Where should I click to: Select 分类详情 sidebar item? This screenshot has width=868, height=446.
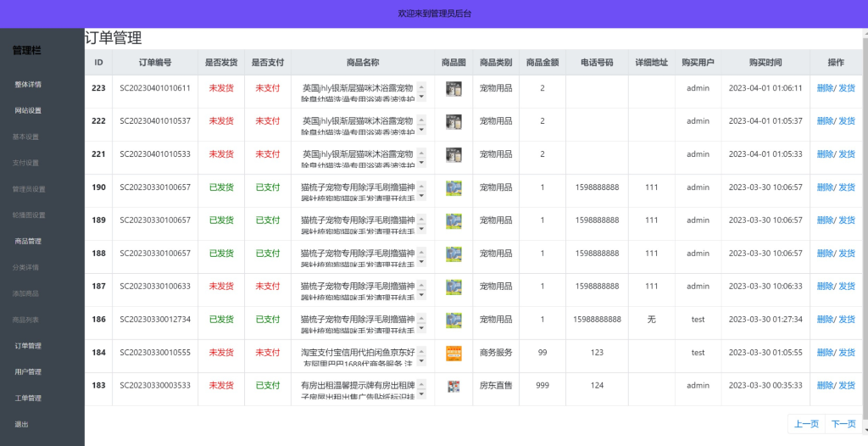click(25, 268)
